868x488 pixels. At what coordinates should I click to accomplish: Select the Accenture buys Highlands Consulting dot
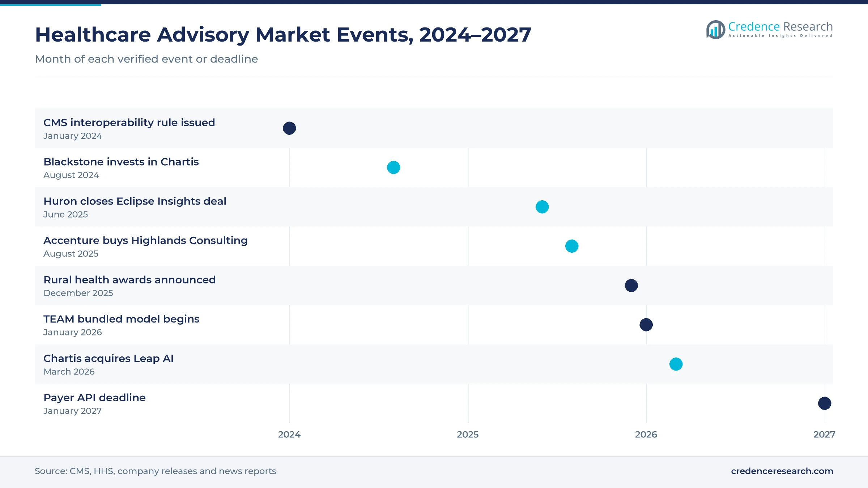tap(572, 246)
